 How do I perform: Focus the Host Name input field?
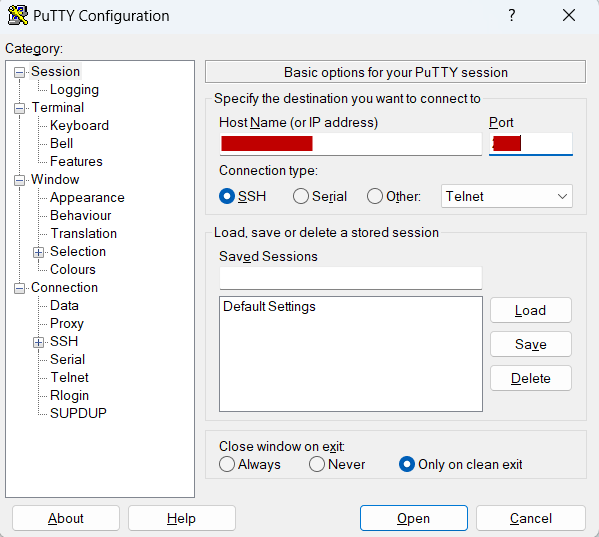click(x=351, y=144)
